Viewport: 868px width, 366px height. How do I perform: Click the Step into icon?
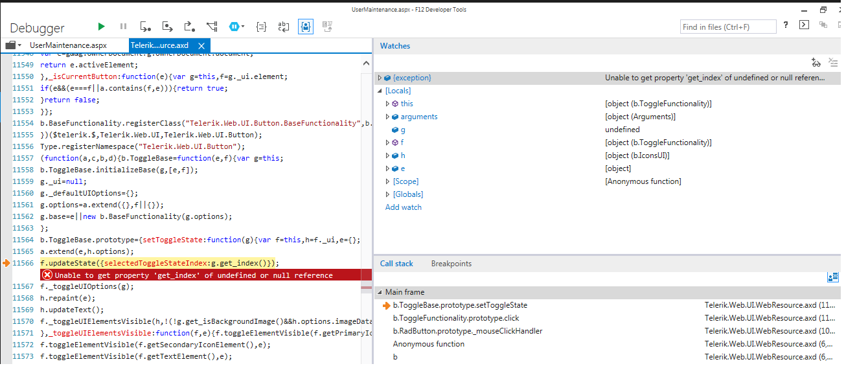point(145,27)
